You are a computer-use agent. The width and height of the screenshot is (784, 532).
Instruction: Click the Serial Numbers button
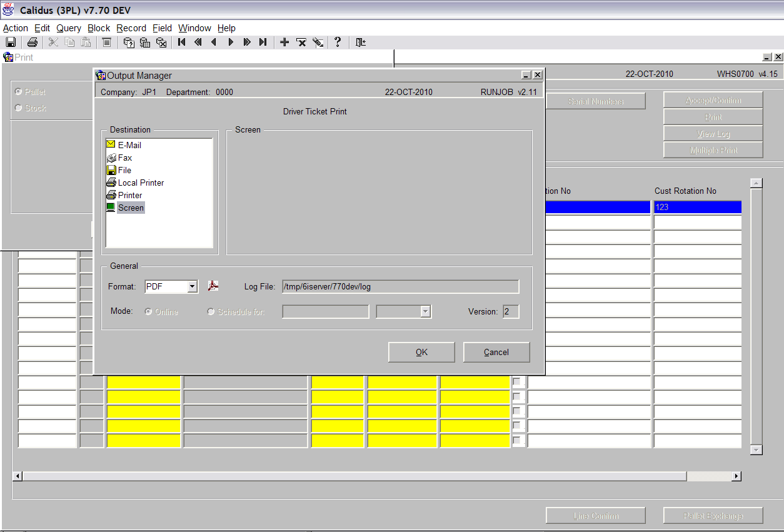tap(596, 101)
